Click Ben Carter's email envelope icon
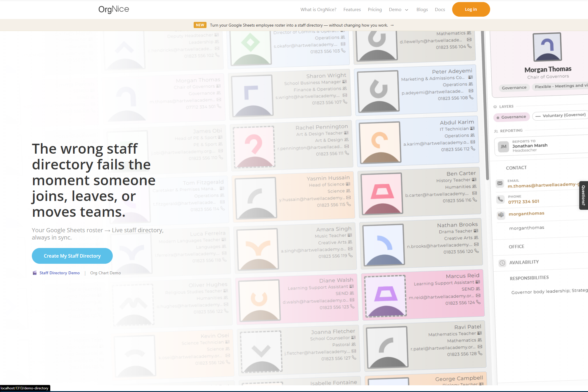The image size is (588, 392). click(x=474, y=193)
